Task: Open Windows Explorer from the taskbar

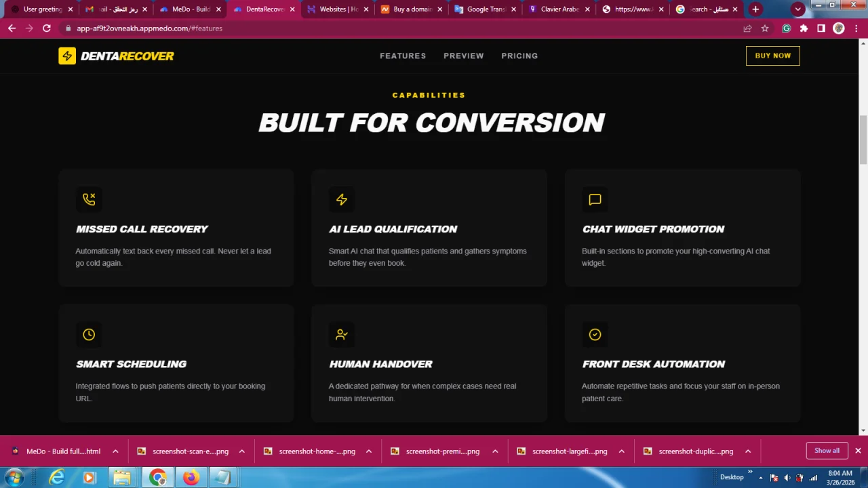Action: point(122,478)
